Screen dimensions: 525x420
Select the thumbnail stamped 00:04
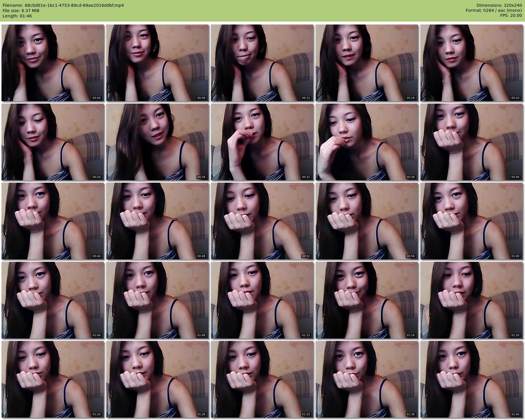point(53,63)
